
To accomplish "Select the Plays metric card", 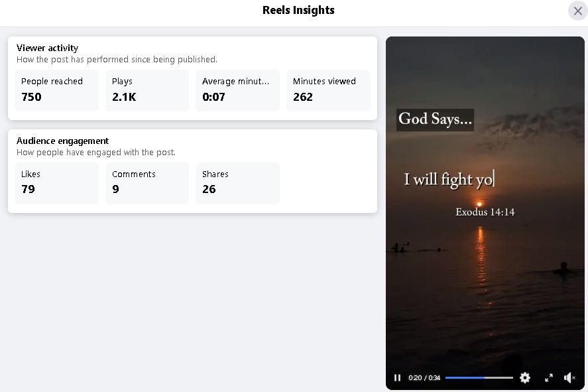I will (x=147, y=90).
